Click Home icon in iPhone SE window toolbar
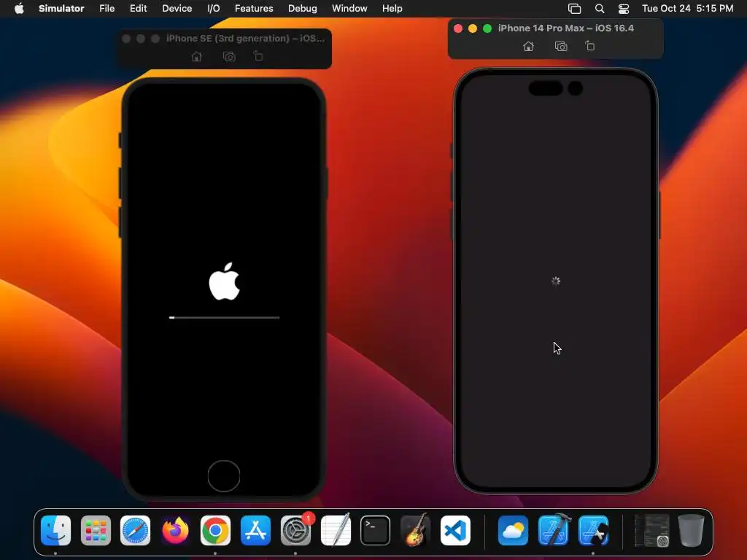Viewport: 747px width, 560px height. point(196,57)
